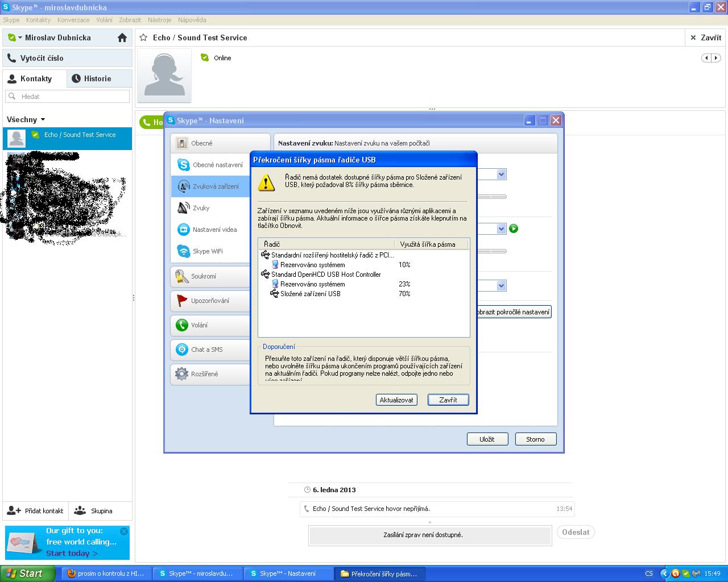Switch to Překročení šířky pásma taskbar item
Image resolution: width=728 pixels, height=582 pixels.
[380, 573]
